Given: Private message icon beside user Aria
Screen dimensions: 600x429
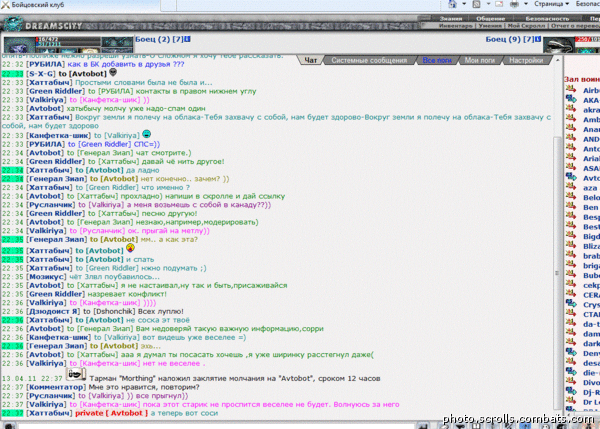Looking at the screenshot, I should click(571, 157).
